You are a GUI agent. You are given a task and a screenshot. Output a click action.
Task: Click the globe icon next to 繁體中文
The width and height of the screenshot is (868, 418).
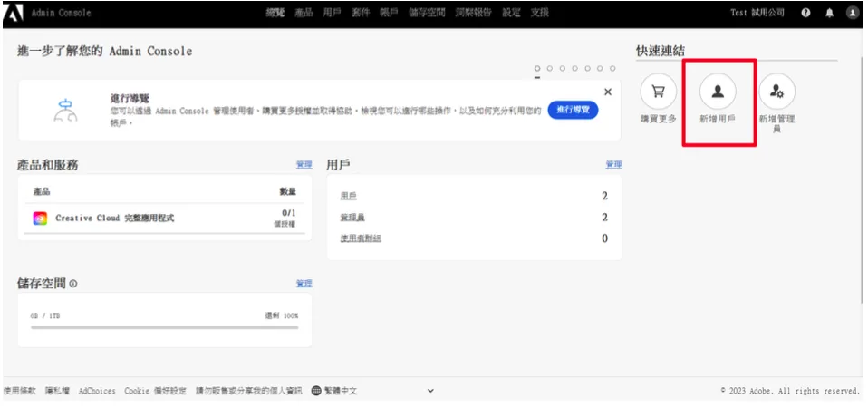[x=316, y=391]
